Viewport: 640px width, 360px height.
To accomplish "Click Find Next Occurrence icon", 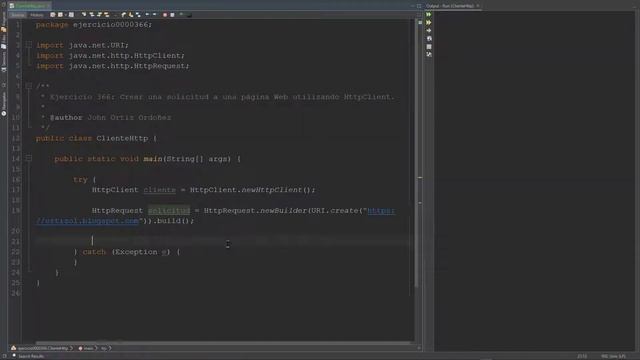I will pyautogui.click(x=99, y=15).
